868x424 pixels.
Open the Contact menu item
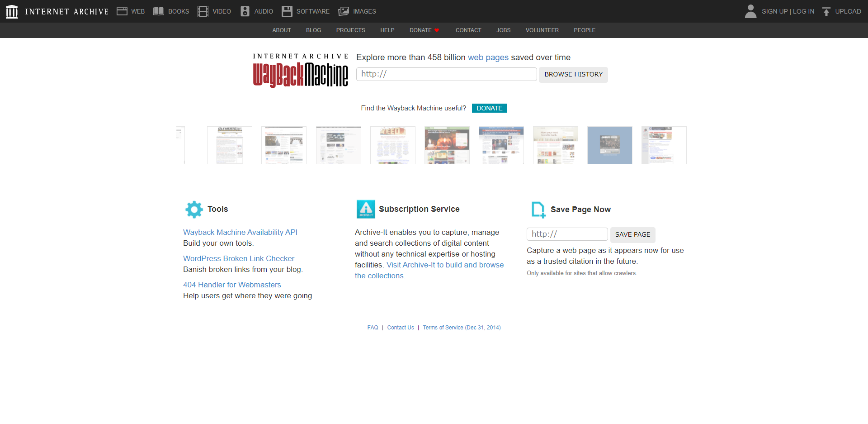point(468,30)
